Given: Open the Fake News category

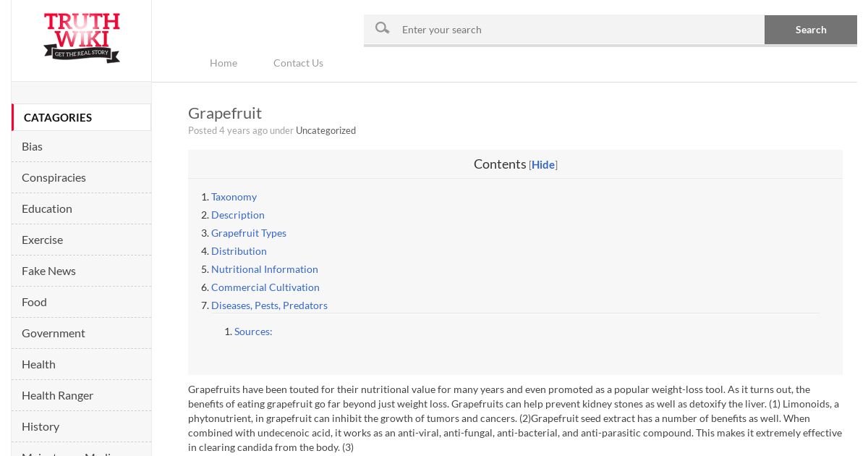Looking at the screenshot, I should [x=81, y=271].
